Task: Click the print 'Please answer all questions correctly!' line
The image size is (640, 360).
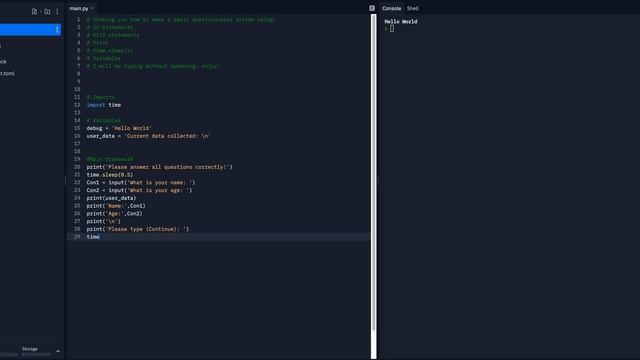Action: [159, 167]
